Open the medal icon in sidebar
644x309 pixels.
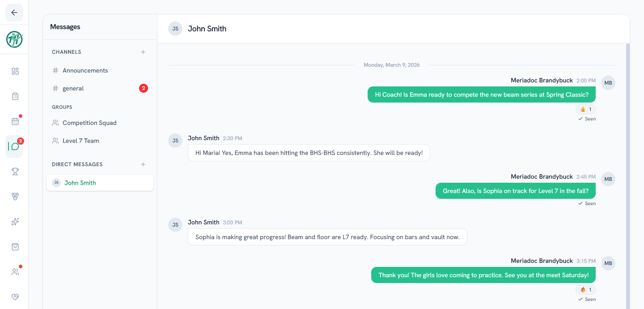pos(15,197)
